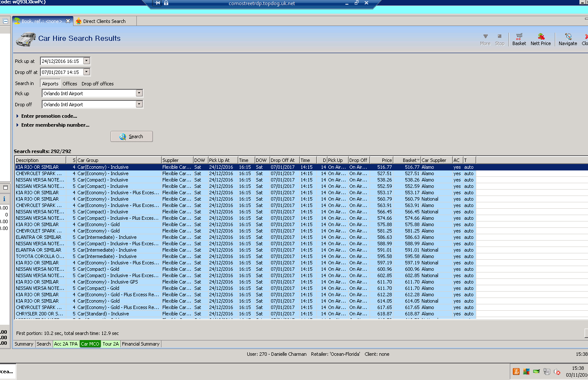Open the Pick up date dropdown
Screen dimensions: 588x380
point(87,61)
